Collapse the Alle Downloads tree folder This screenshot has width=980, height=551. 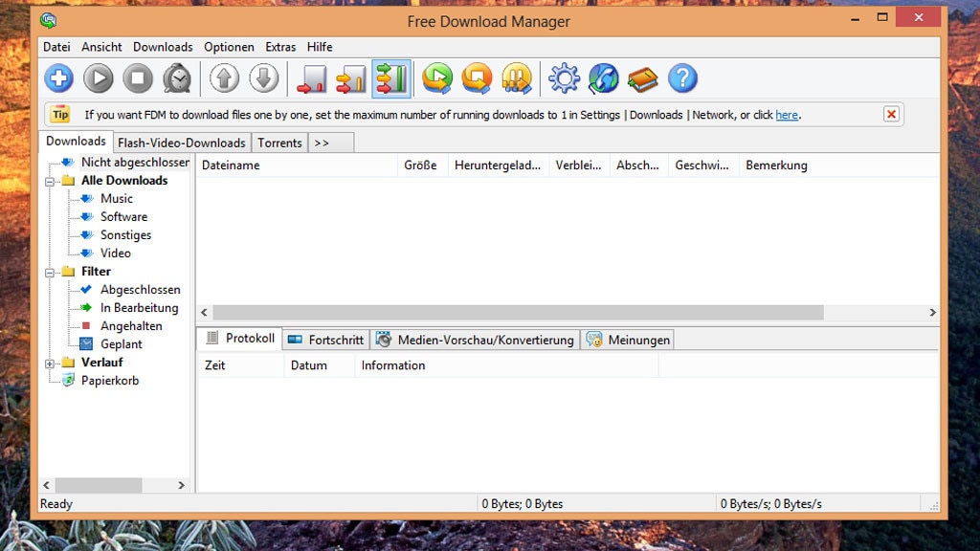pyautogui.click(x=50, y=182)
